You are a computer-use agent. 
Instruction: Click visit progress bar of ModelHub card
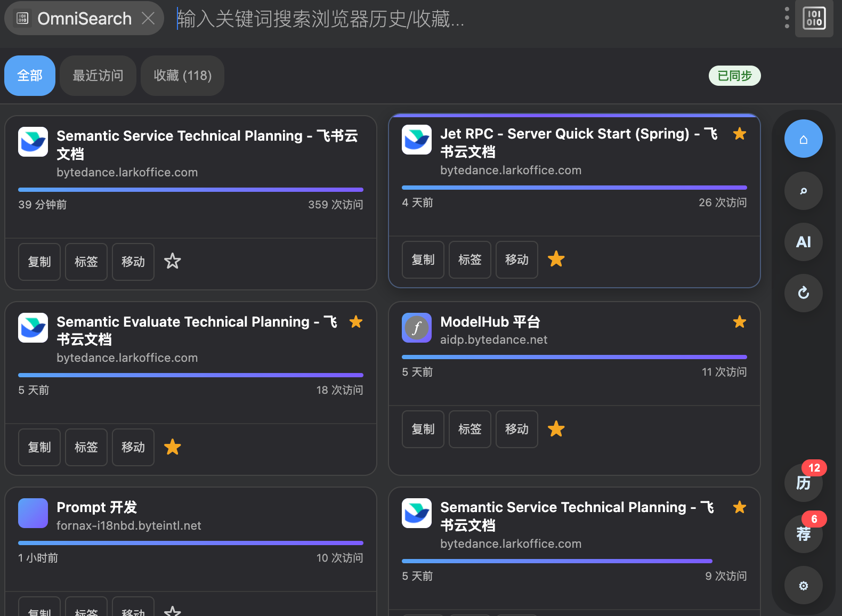tap(574, 357)
